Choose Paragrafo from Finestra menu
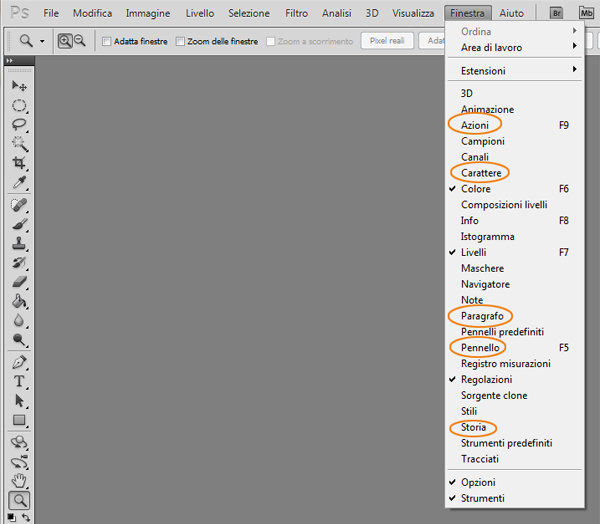Viewport: 600px width, 524px height. click(515, 316)
